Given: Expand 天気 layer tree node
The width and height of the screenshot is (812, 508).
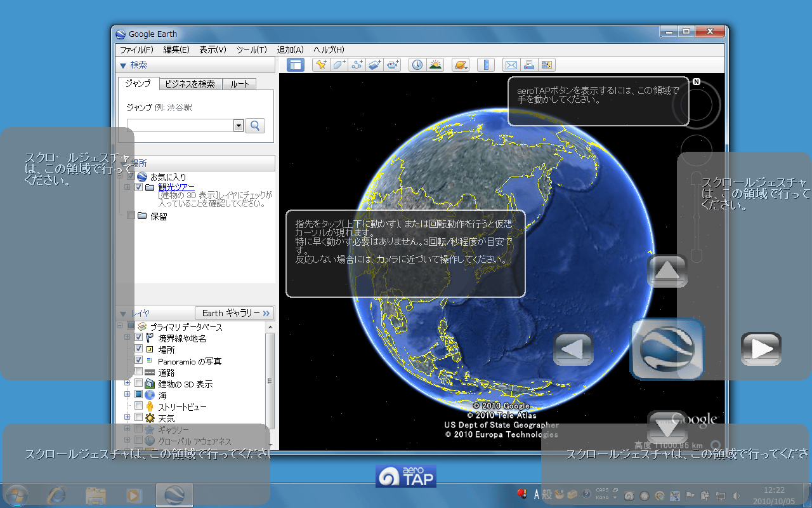Looking at the screenshot, I should point(128,418).
